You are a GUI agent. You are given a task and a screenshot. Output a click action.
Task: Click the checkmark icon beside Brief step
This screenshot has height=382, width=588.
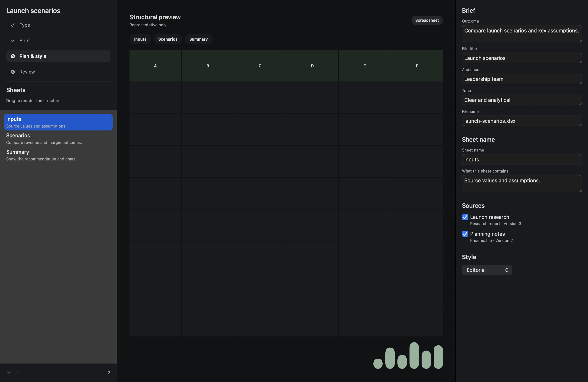(x=13, y=40)
